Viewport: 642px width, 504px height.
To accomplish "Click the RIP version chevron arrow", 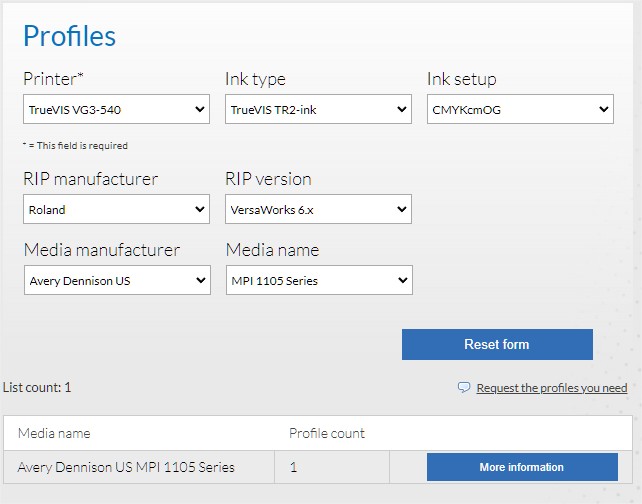I will (402, 209).
